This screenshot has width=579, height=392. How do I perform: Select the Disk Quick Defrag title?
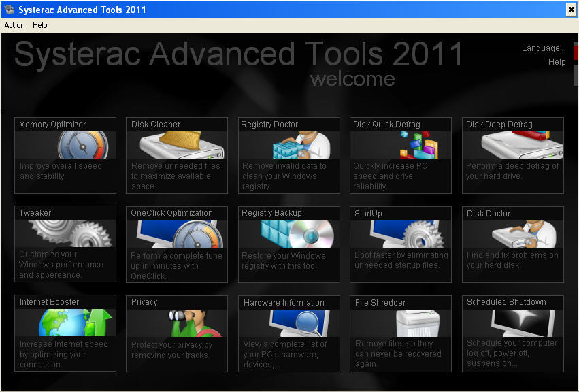(386, 125)
